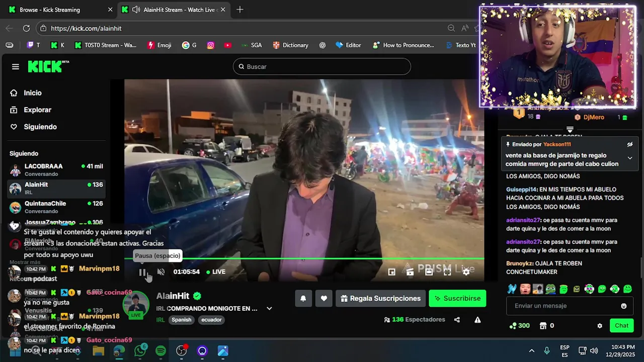Report the stream with the warning icon
The width and height of the screenshot is (644, 362).
[477, 320]
